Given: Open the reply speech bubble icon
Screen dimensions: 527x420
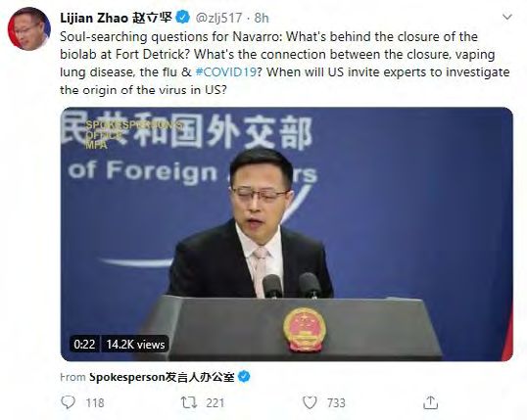Looking at the screenshot, I should pyautogui.click(x=68, y=402).
